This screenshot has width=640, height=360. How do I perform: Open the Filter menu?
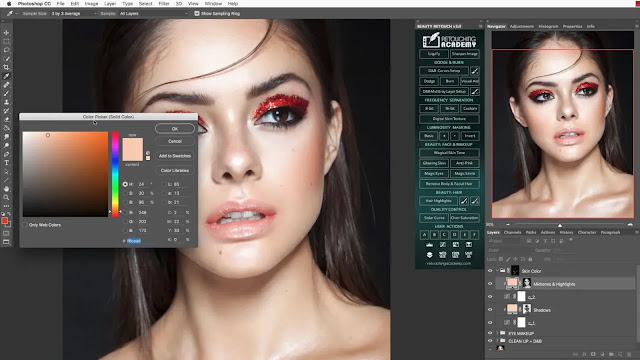pyautogui.click(x=164, y=4)
